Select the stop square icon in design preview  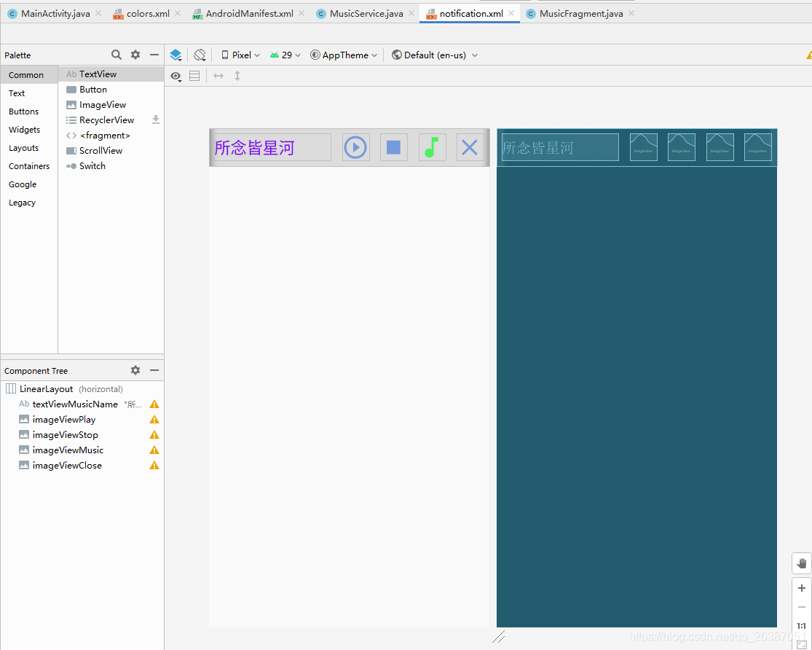[x=393, y=147]
